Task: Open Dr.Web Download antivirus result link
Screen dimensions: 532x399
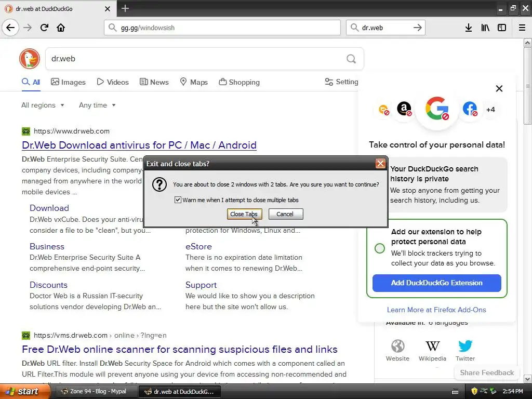Action: [x=139, y=145]
